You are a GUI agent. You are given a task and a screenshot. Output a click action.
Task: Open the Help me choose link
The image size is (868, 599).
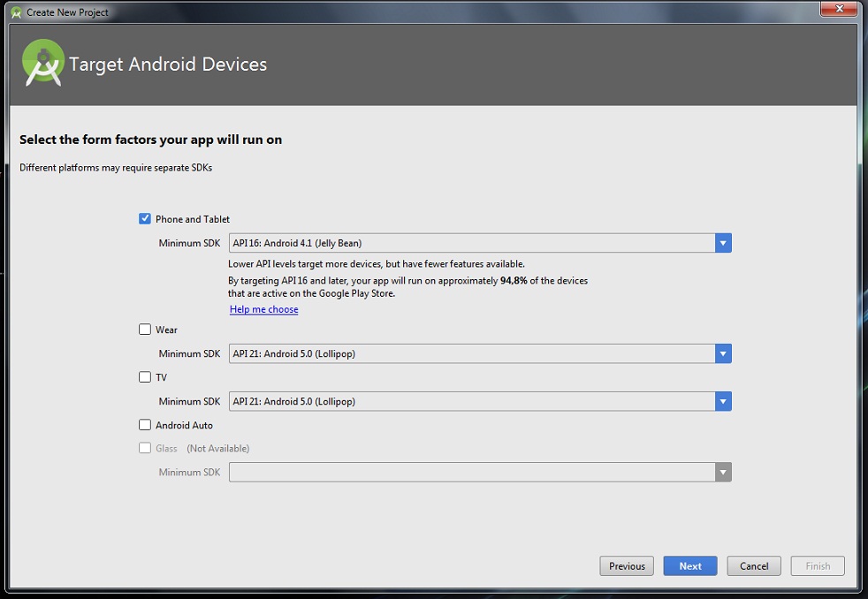pyautogui.click(x=264, y=309)
